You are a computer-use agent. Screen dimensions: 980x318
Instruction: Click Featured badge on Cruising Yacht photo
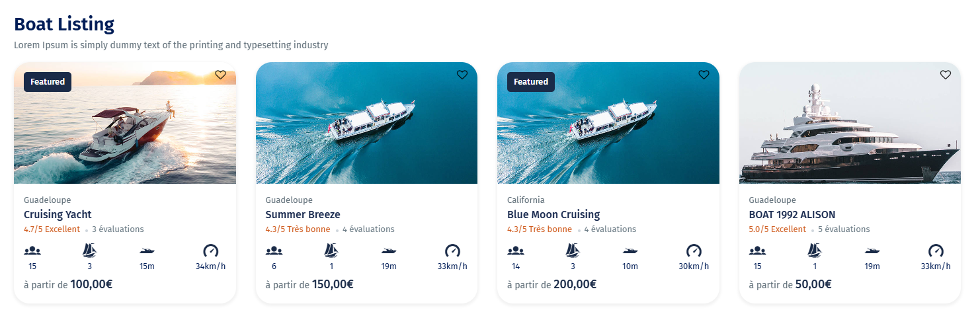click(x=48, y=82)
